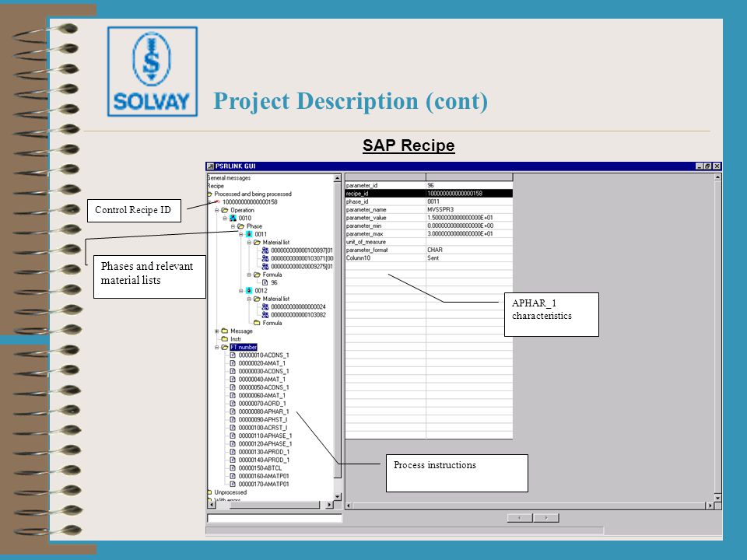This screenshot has height=560, width=747.
Task: Click document icon of 00000010-ACONS_1
Action: coord(233,355)
